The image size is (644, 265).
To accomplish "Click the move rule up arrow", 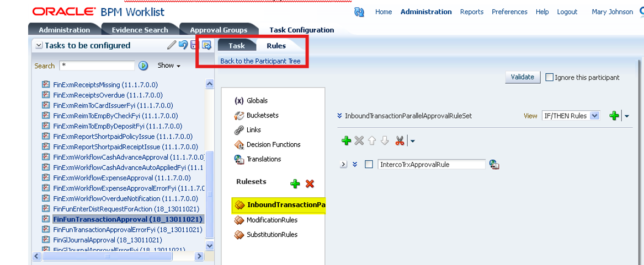I will point(372,140).
